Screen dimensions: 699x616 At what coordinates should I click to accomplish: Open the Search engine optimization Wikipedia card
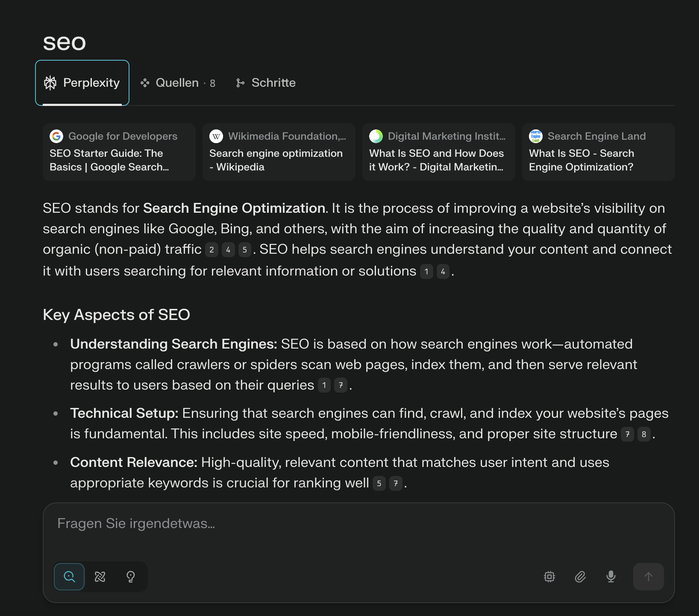(279, 152)
